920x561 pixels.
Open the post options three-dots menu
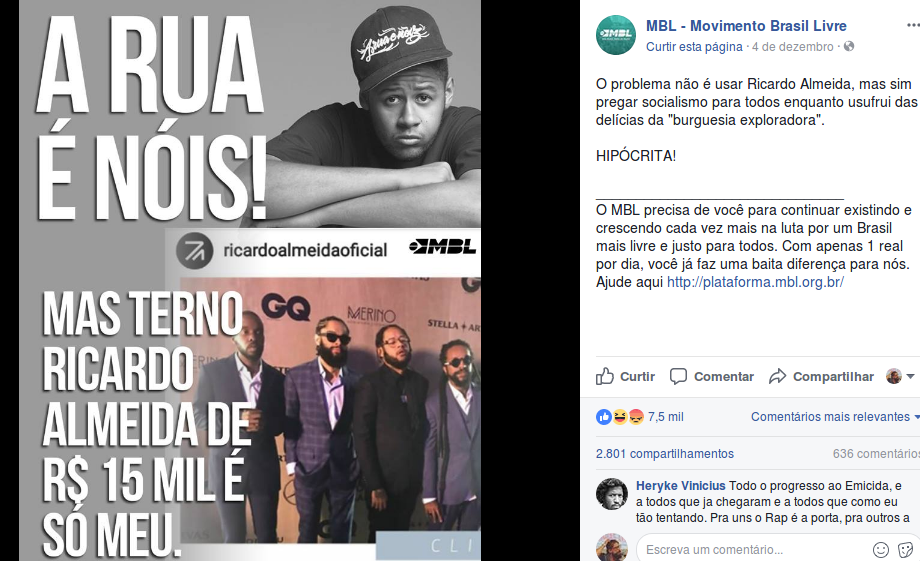(912, 25)
